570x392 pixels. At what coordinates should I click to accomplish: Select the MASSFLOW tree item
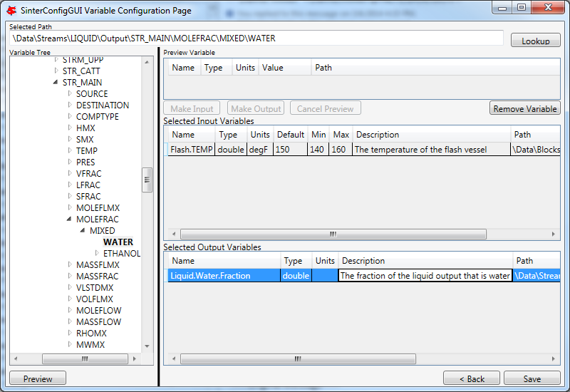98,322
